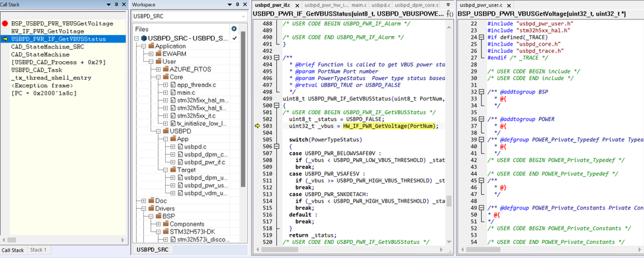Pin the Call Stack panel
Image resolution: width=644 pixels, height=258 pixels.
pos(116,5)
